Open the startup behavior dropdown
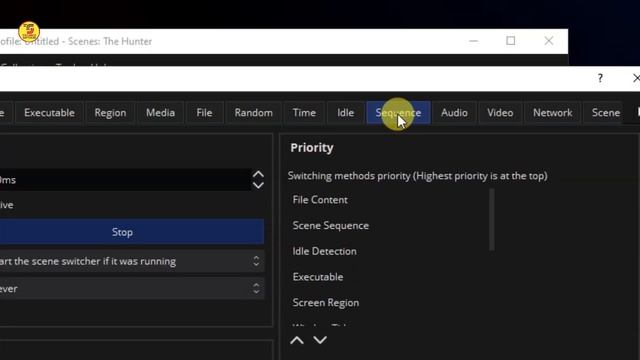This screenshot has width=640, height=360. point(131,261)
